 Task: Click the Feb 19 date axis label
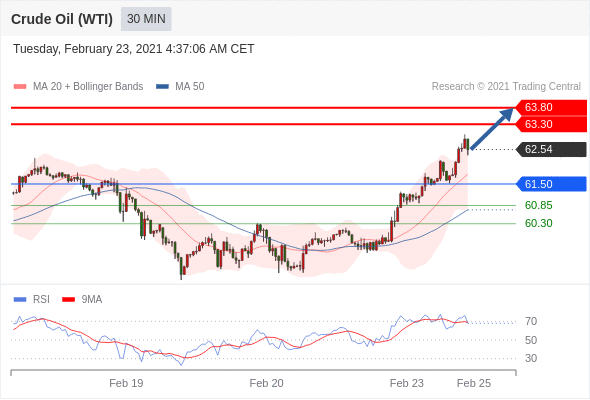tap(126, 383)
